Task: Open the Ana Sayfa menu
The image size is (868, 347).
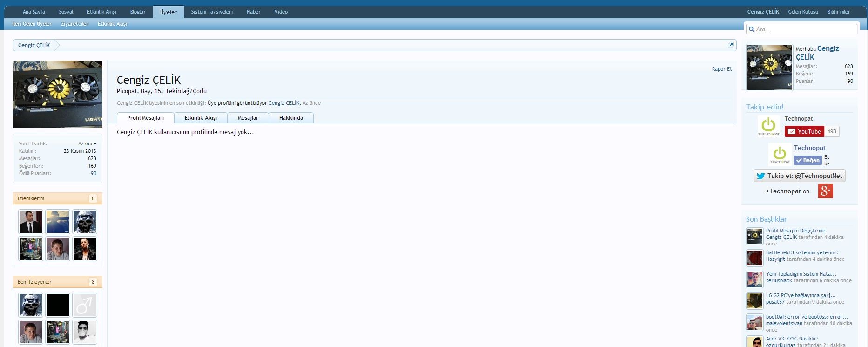Action: tap(34, 12)
